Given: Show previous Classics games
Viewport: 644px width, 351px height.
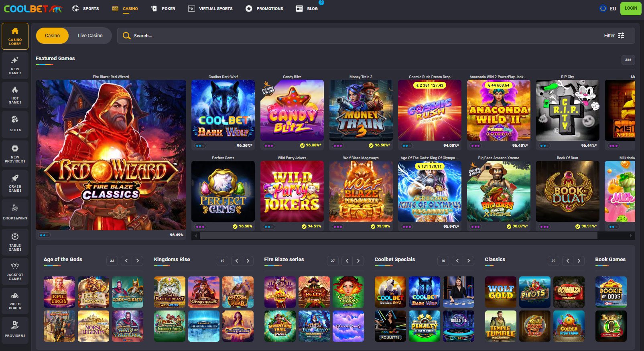Looking at the screenshot, I should tap(568, 261).
